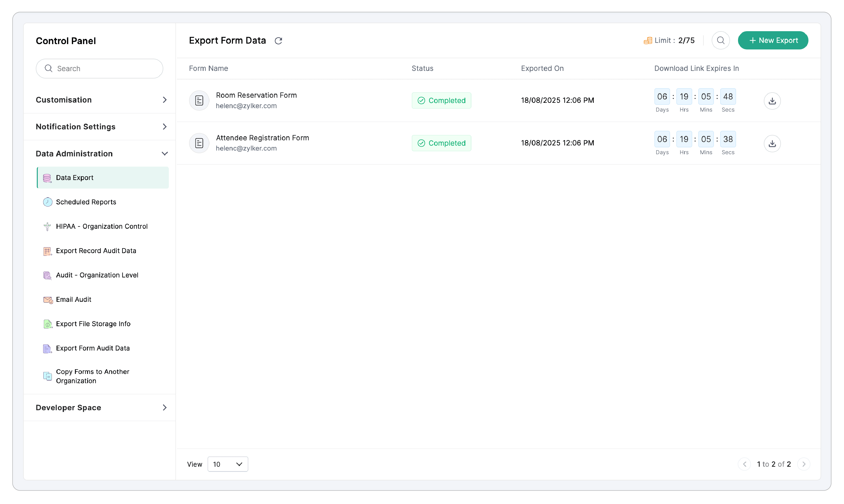
Task: Click the Room Reservation Form document icon
Action: [199, 100]
